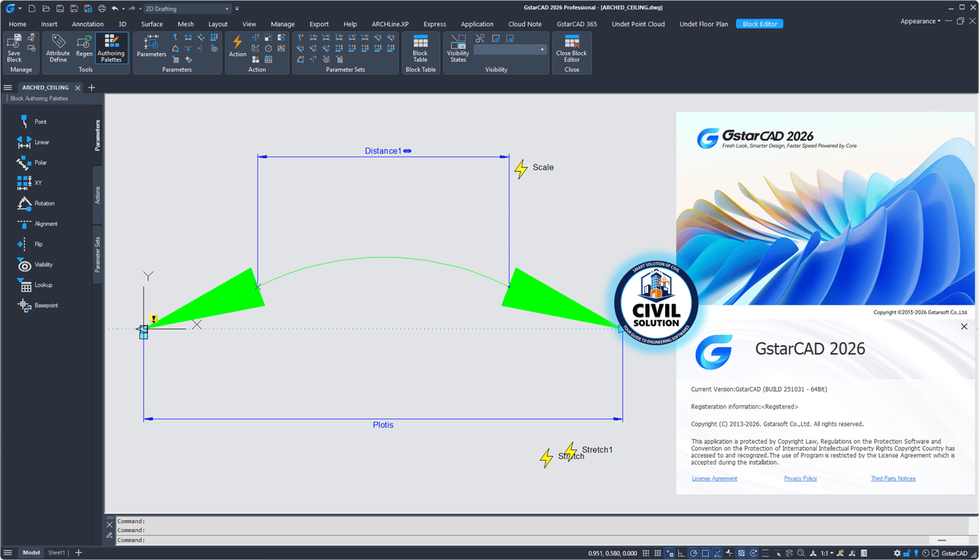Click the Print icon in quick access toolbar

[x=102, y=8]
